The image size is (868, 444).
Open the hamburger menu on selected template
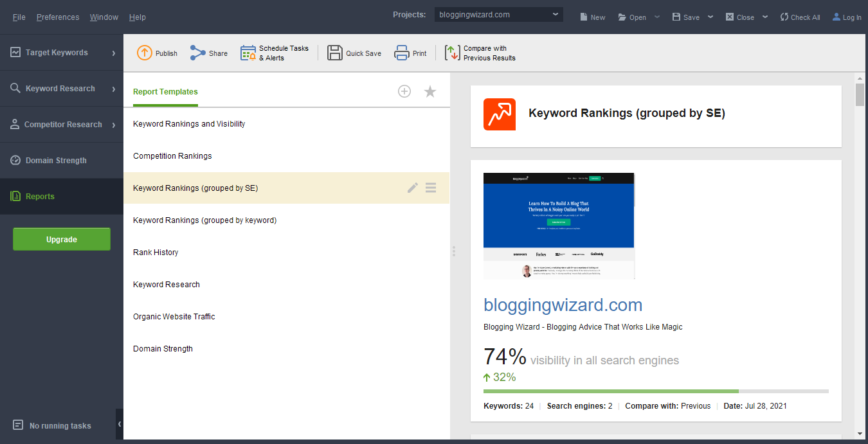click(x=431, y=188)
